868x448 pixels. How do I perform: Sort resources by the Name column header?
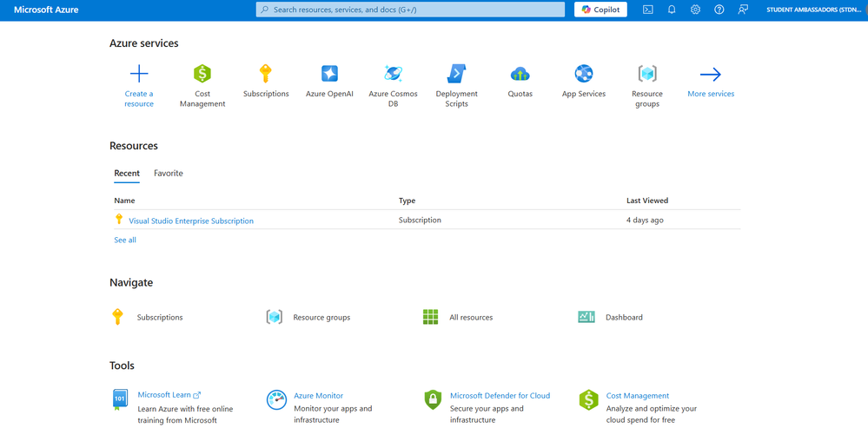tap(124, 201)
